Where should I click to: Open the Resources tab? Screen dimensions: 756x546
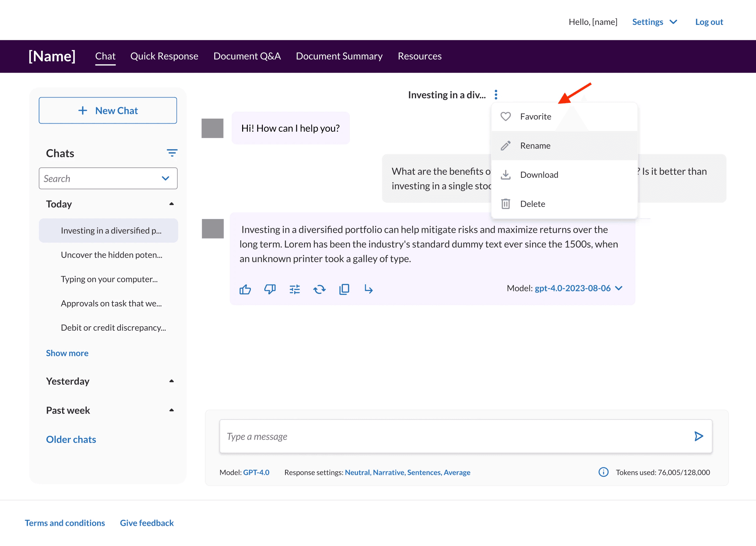coord(419,56)
